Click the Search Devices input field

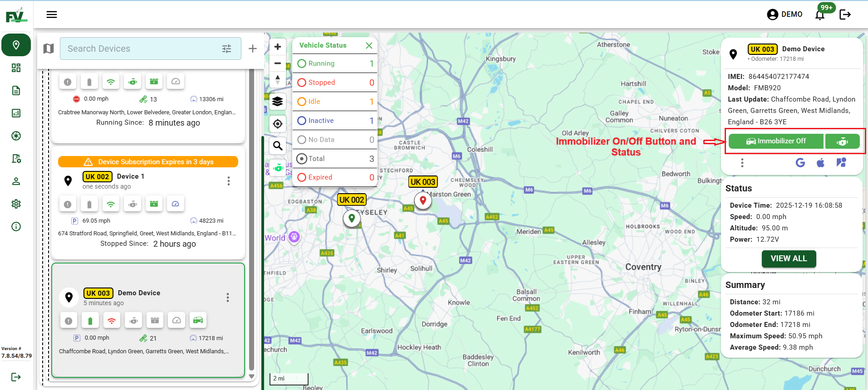tap(141, 49)
